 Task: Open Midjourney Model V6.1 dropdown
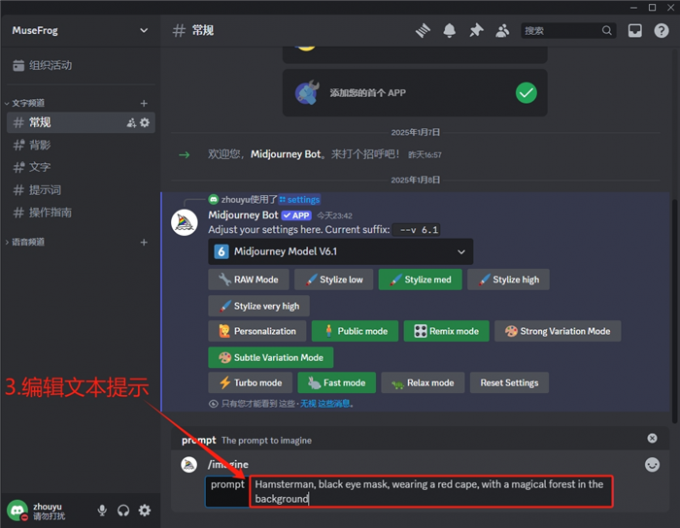coord(340,251)
